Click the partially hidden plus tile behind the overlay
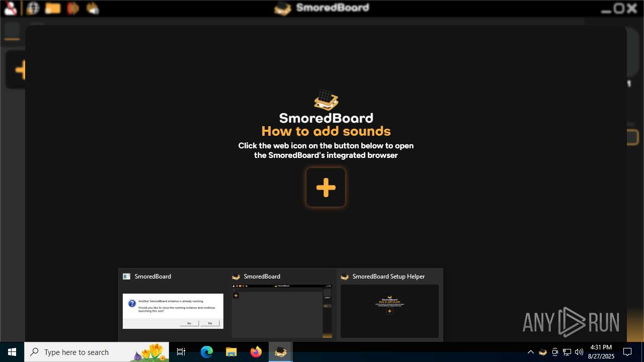 pos(16,70)
